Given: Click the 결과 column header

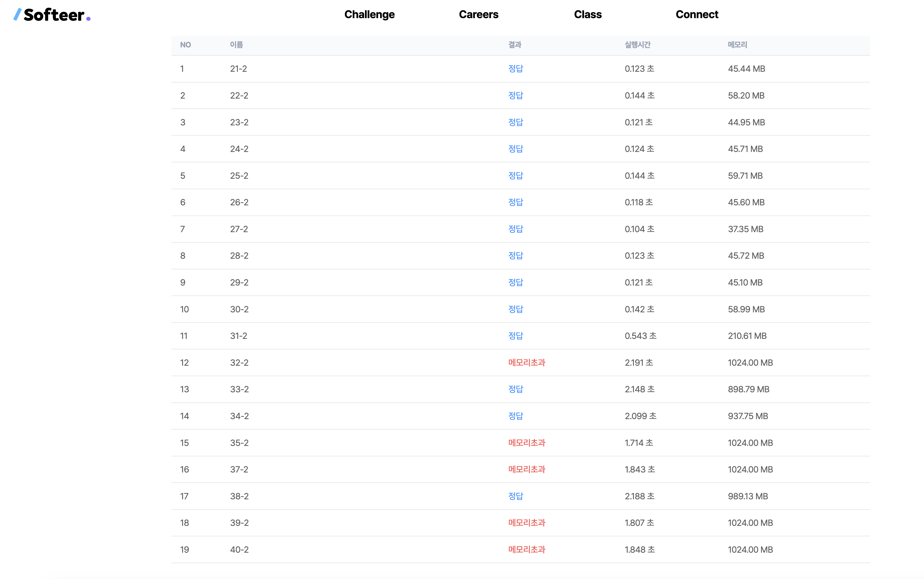Looking at the screenshot, I should coord(515,45).
